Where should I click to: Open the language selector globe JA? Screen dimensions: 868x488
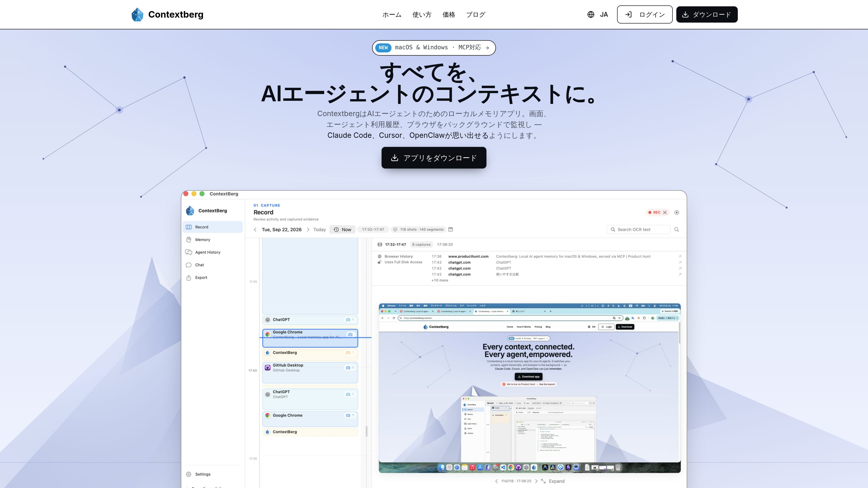tap(597, 14)
